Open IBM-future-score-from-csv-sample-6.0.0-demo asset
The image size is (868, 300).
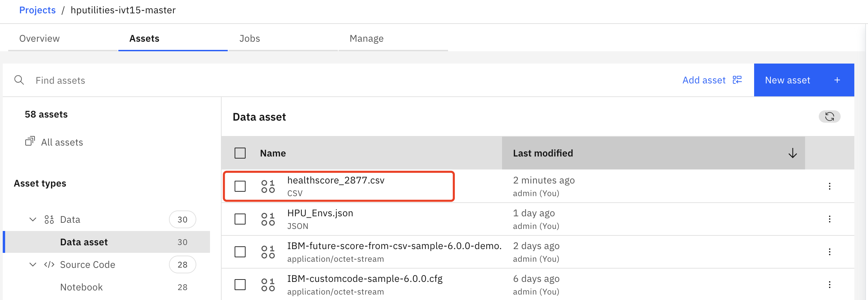click(394, 246)
